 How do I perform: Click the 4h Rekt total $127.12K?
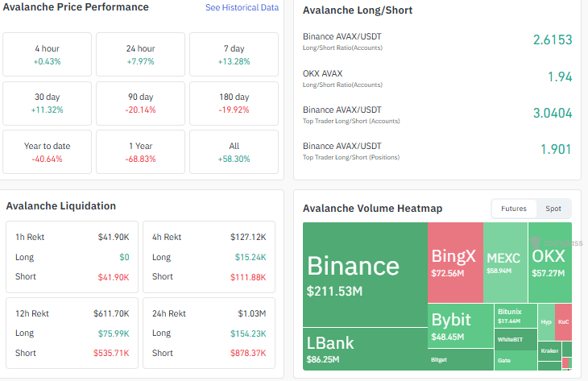coord(248,237)
